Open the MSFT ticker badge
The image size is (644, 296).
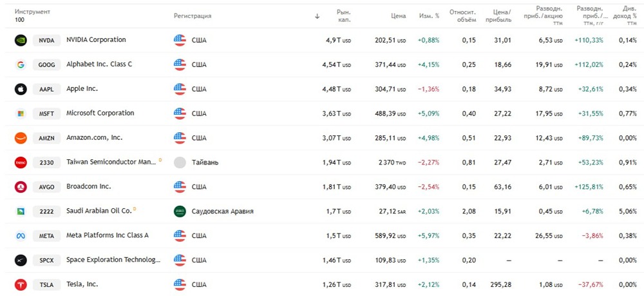coord(46,113)
